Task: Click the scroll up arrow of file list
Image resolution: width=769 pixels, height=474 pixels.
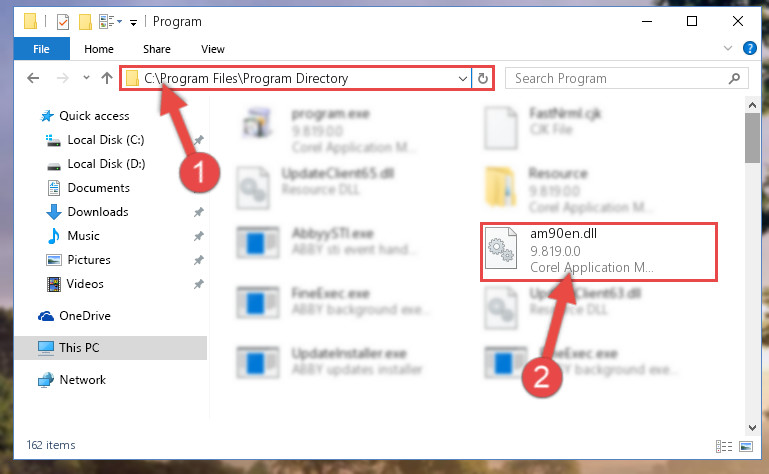Action: [x=752, y=105]
